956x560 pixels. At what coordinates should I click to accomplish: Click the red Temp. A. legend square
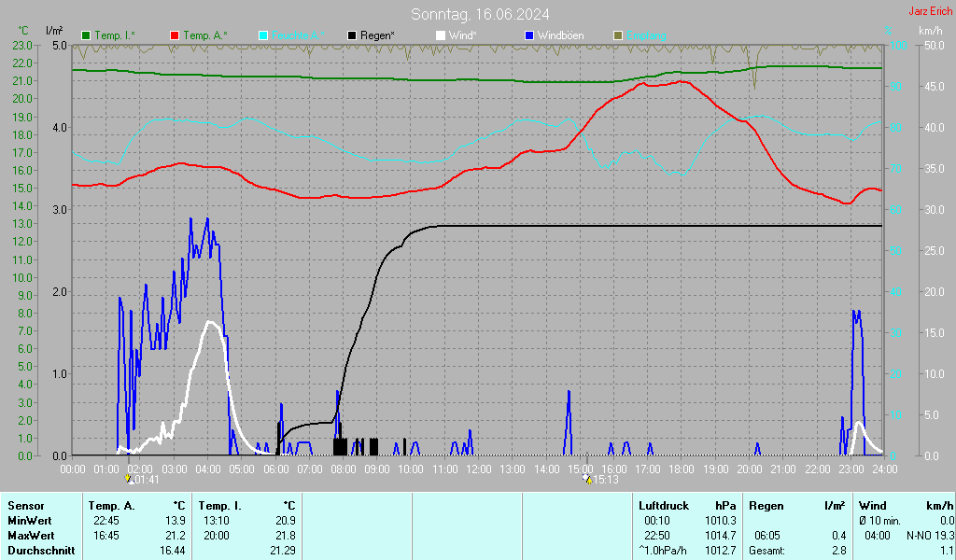175,35
